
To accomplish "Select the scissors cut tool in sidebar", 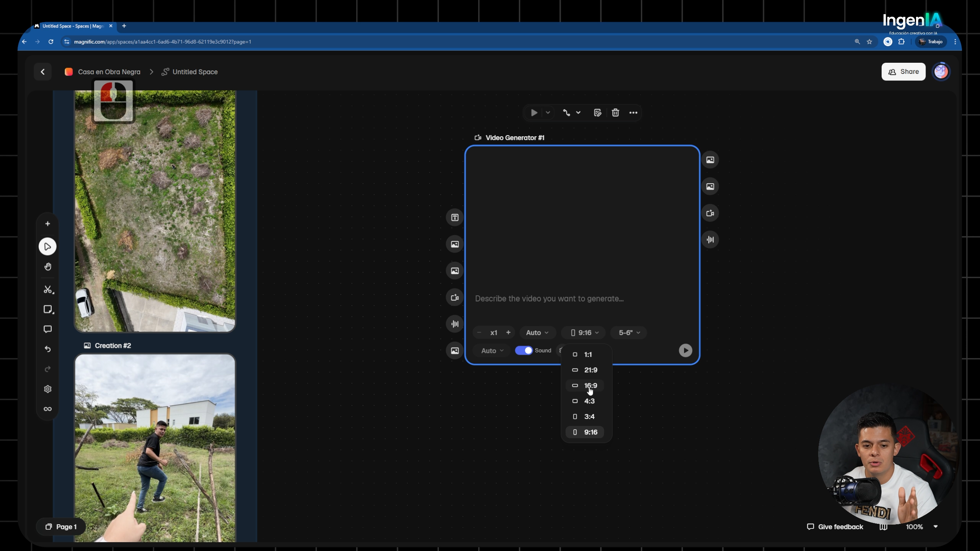I will pos(48,290).
